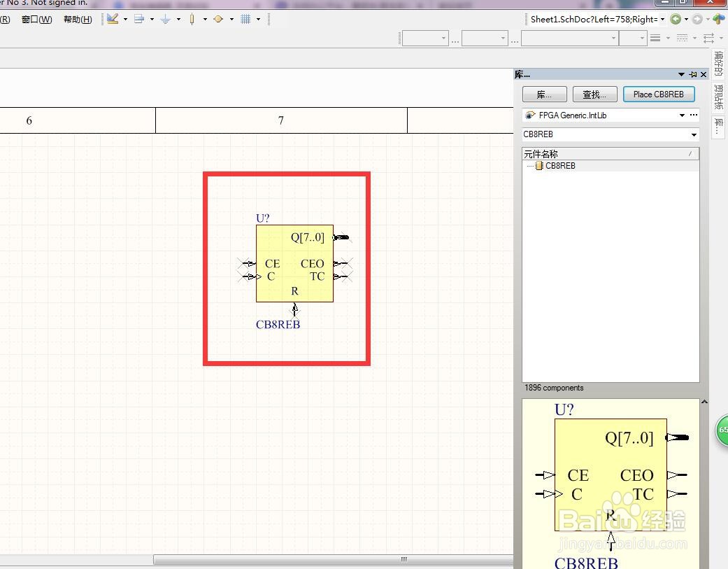Expand alignment tools dropdown arrow
Image resolution: width=728 pixels, height=569 pixels.
coord(152,20)
